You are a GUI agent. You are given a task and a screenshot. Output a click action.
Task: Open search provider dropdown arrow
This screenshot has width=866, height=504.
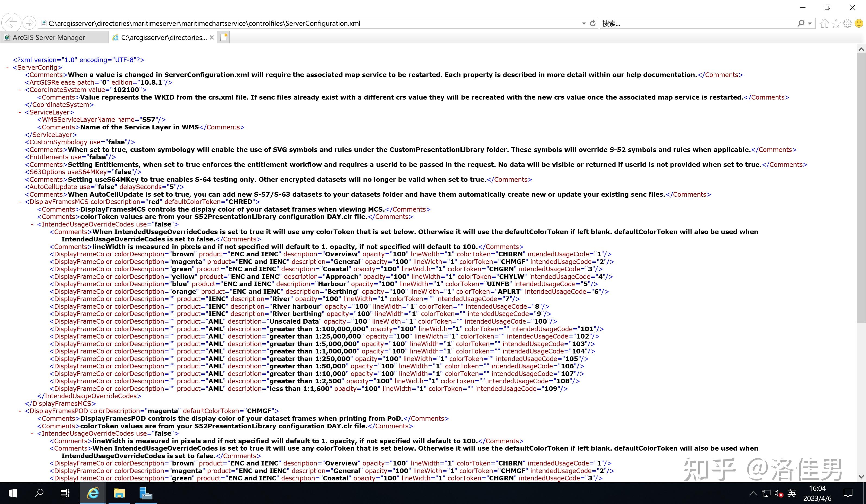(810, 23)
